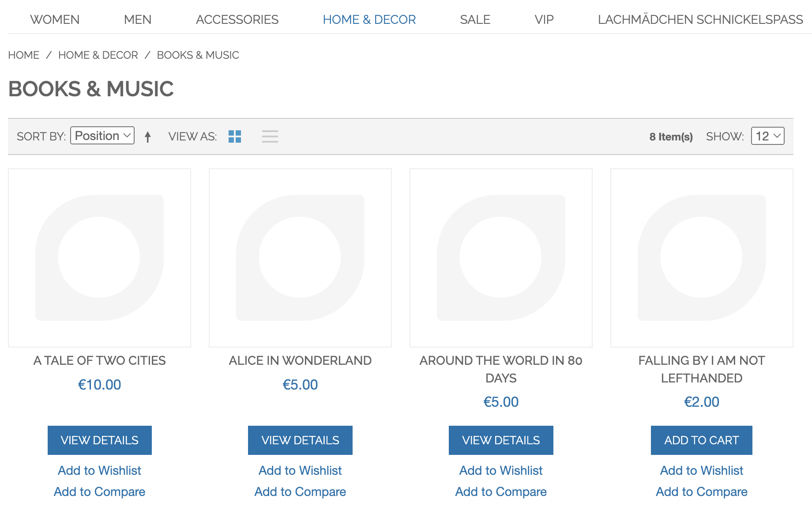Image resolution: width=812 pixels, height=507 pixels.
Task: Open Around the World in 80 Days thumbnail
Action: (x=501, y=258)
